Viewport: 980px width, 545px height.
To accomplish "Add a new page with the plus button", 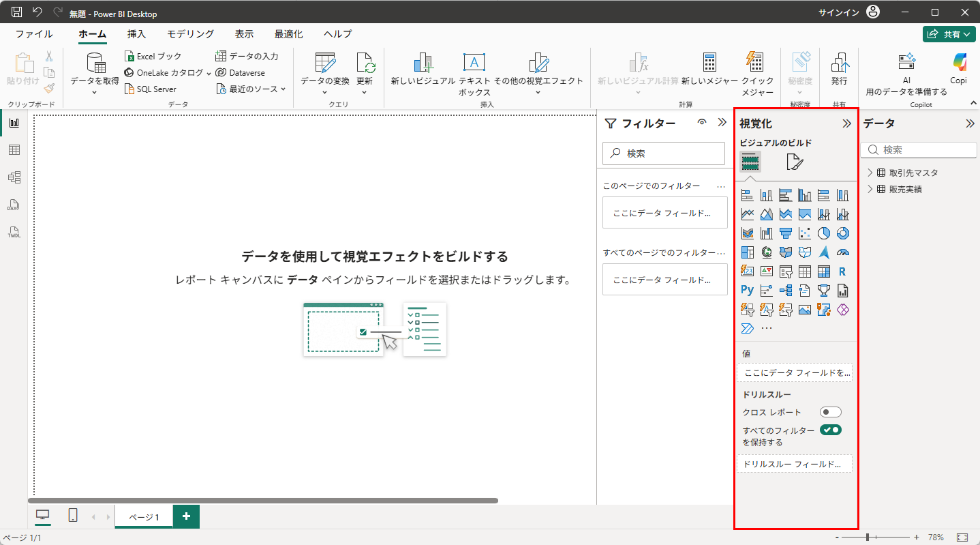I will click(x=186, y=516).
